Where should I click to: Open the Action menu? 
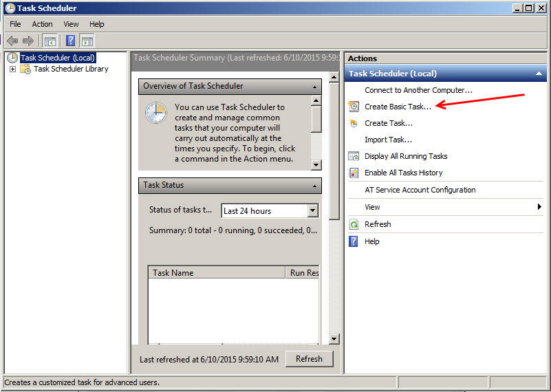tap(42, 24)
